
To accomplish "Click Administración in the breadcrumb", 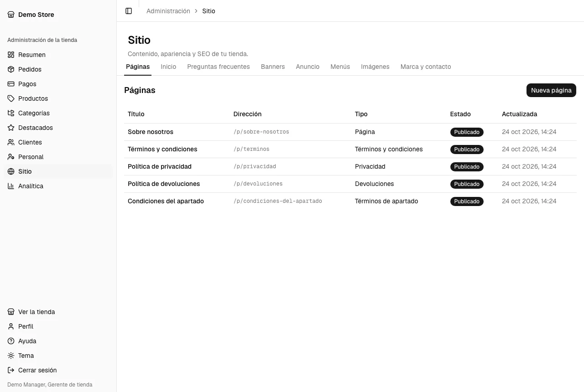I will click(x=168, y=11).
